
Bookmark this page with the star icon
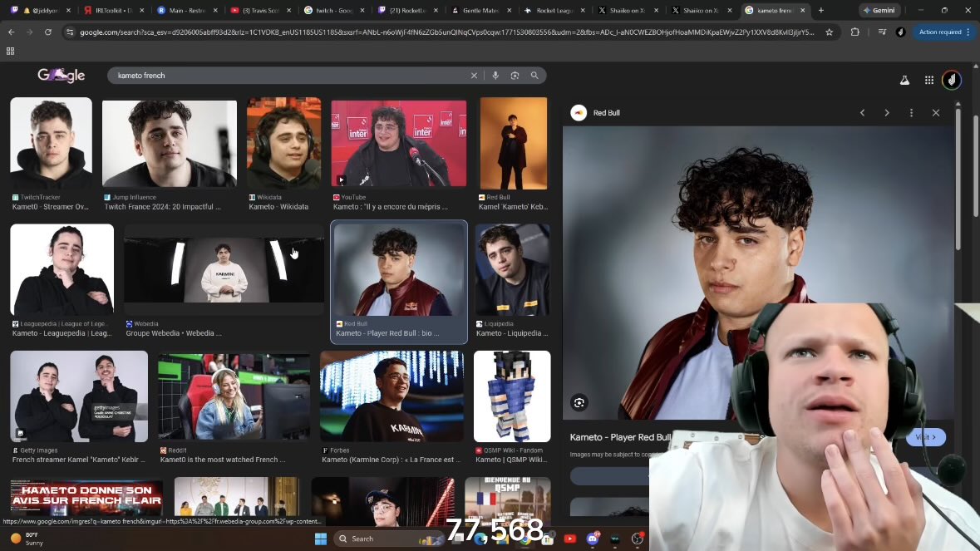[829, 32]
